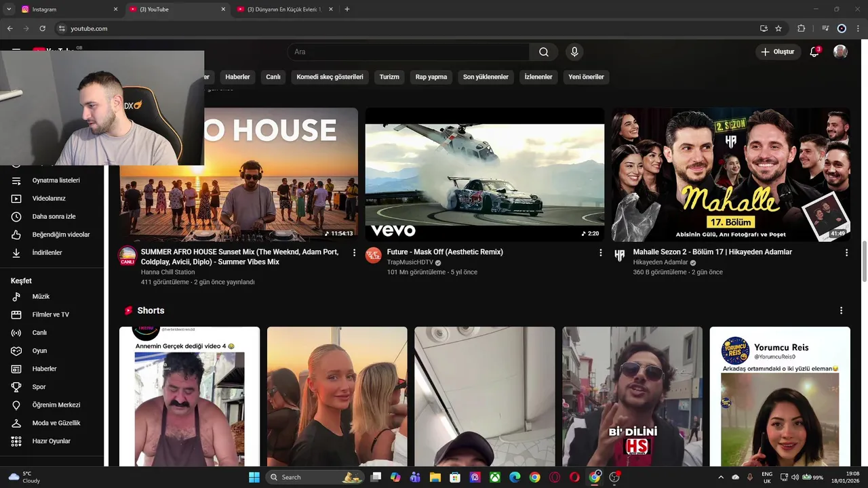868x488 pixels.
Task: Select the İzlenenler filter chip
Action: pos(538,77)
